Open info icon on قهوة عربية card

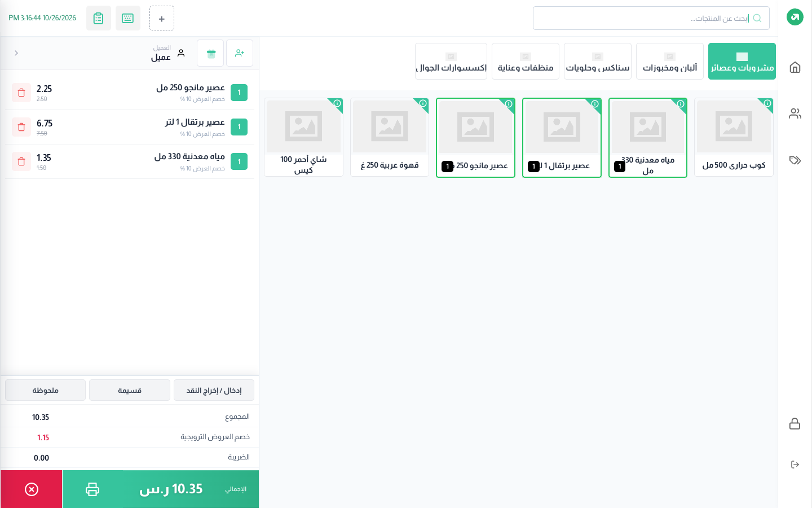pyautogui.click(x=423, y=104)
